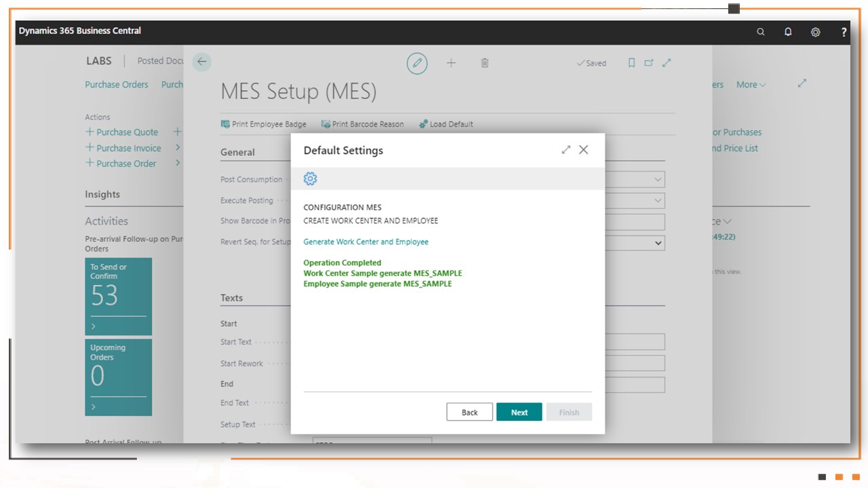Click Print Employee Badge action
This screenshot has height=488, width=868.
coord(264,124)
